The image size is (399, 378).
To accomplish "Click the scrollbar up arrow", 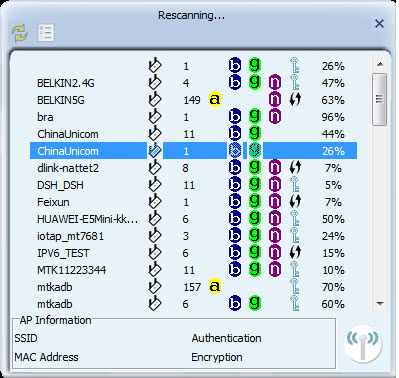I will pos(380,64).
